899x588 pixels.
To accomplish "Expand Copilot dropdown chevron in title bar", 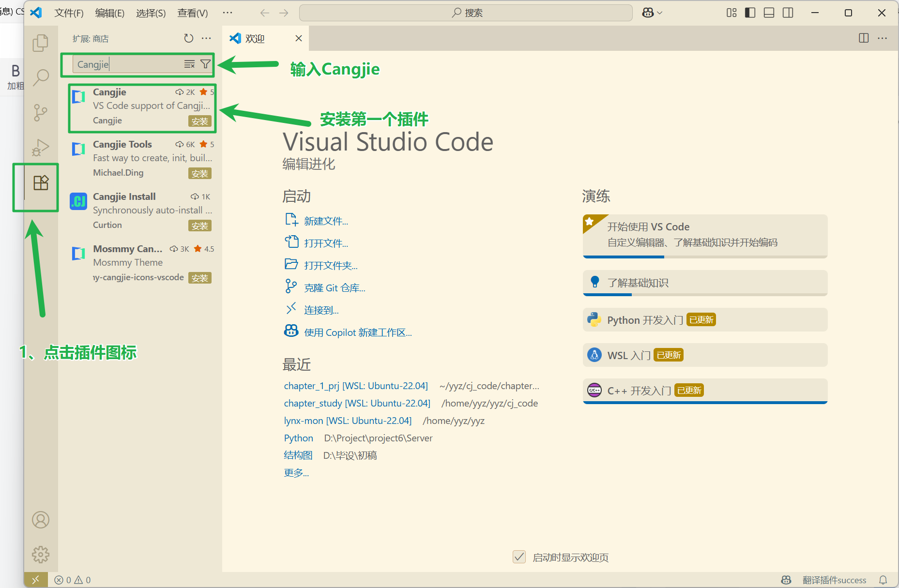I will pyautogui.click(x=659, y=13).
